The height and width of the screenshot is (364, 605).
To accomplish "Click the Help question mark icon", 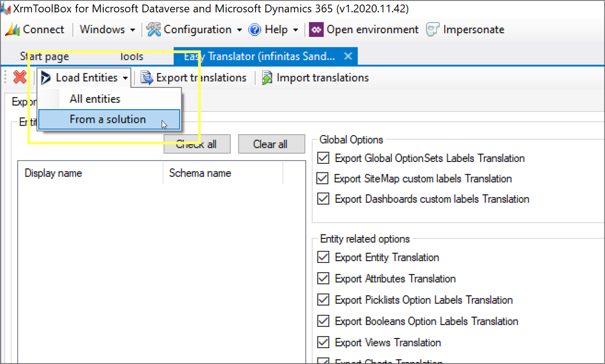I will coord(255,30).
